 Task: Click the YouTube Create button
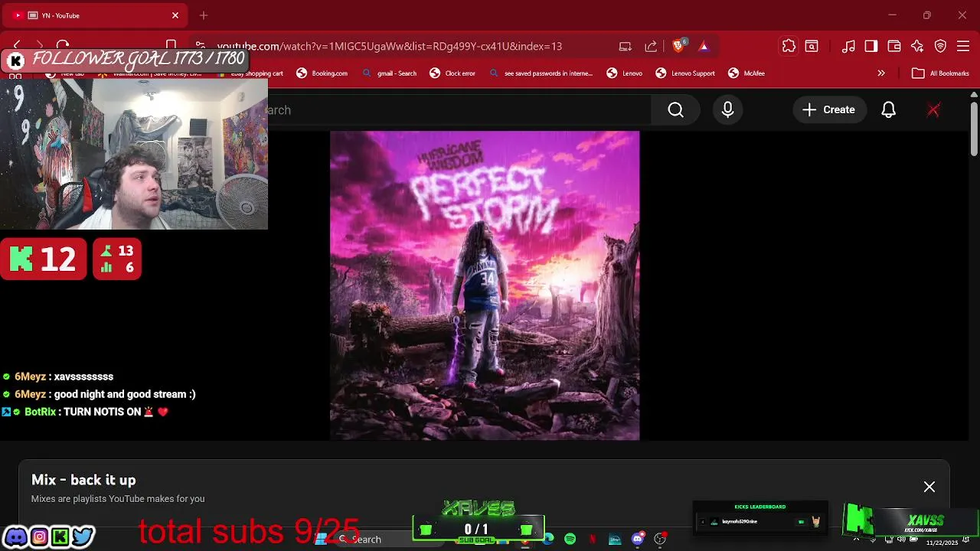pyautogui.click(x=828, y=109)
